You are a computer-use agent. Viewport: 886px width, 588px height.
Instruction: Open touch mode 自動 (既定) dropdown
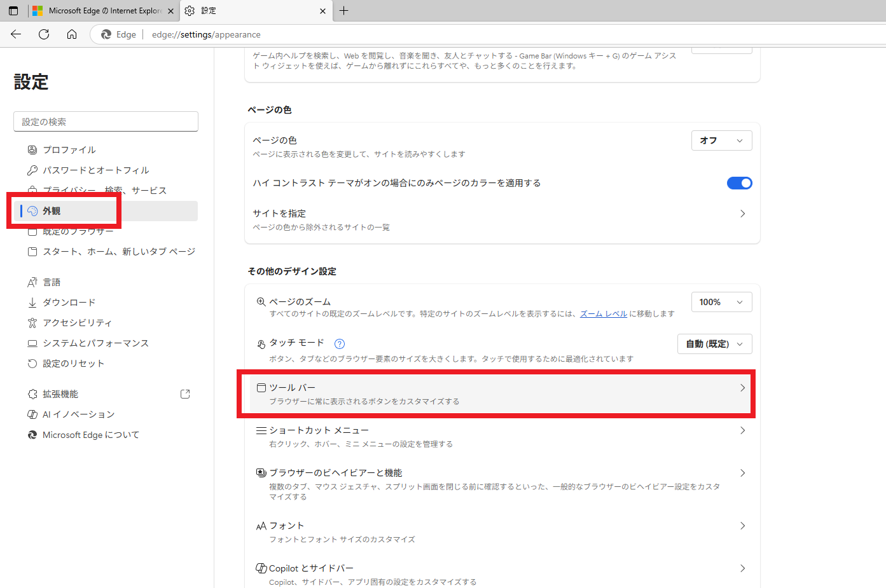tap(714, 344)
